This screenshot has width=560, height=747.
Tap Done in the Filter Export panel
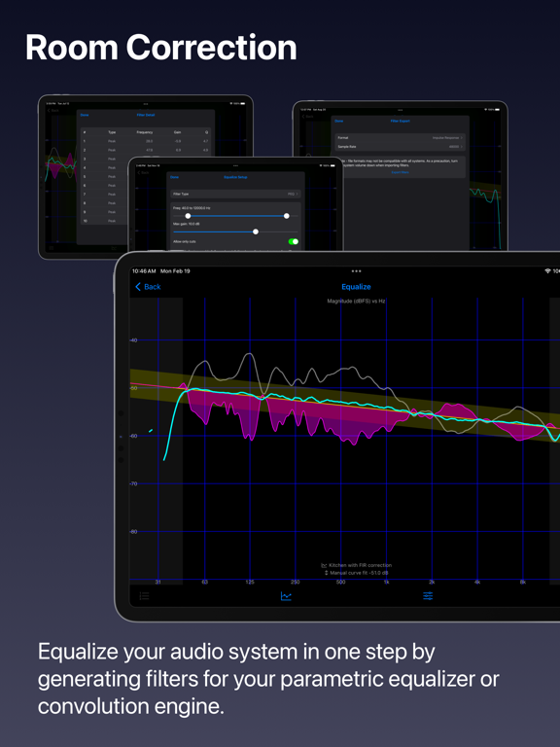point(339,121)
